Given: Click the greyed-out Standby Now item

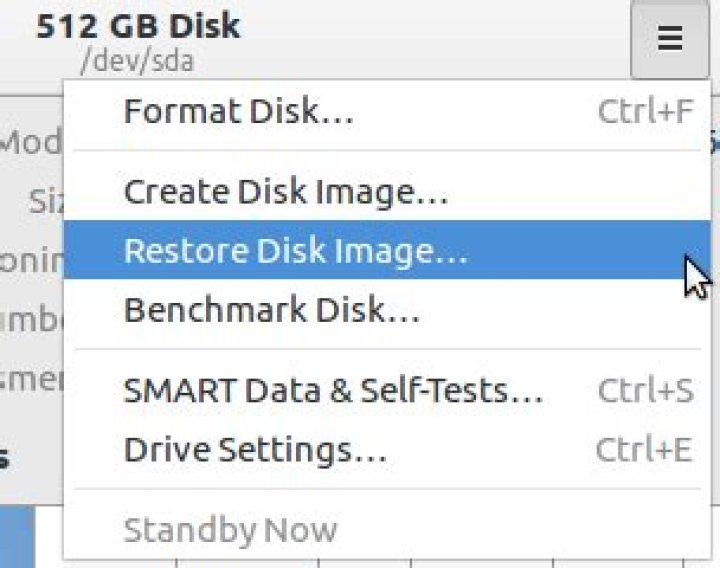Looking at the screenshot, I should pos(388,529).
